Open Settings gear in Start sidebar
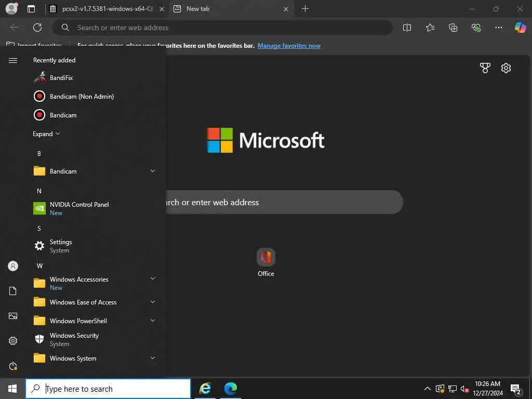The height and width of the screenshot is (399, 532). [x=13, y=341]
